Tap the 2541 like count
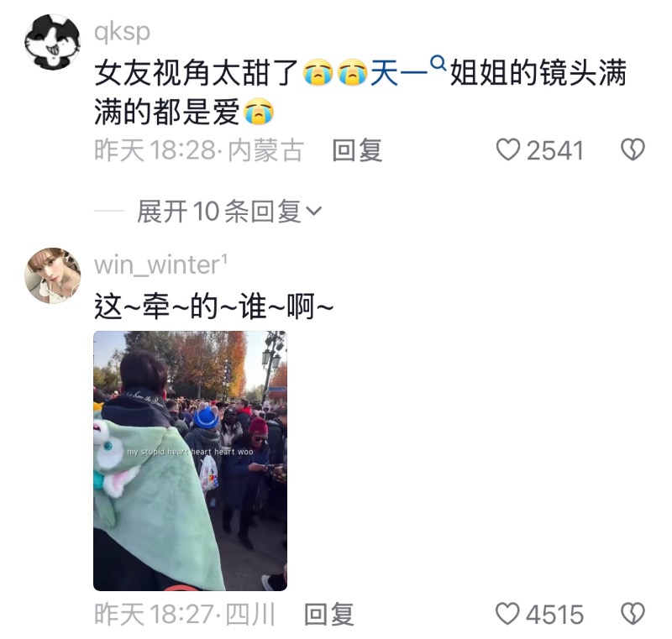 tap(555, 151)
